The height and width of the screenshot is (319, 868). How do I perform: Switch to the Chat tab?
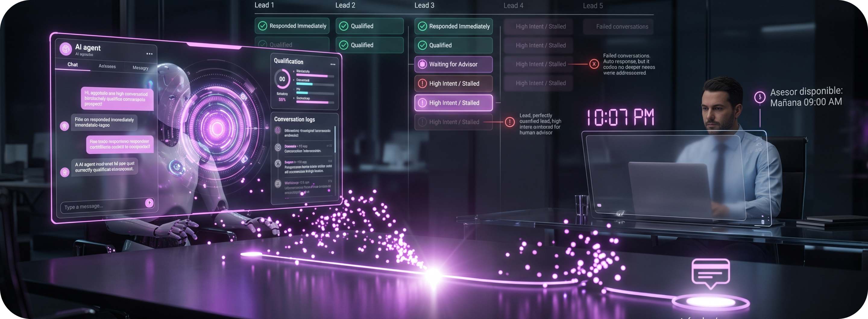click(72, 64)
